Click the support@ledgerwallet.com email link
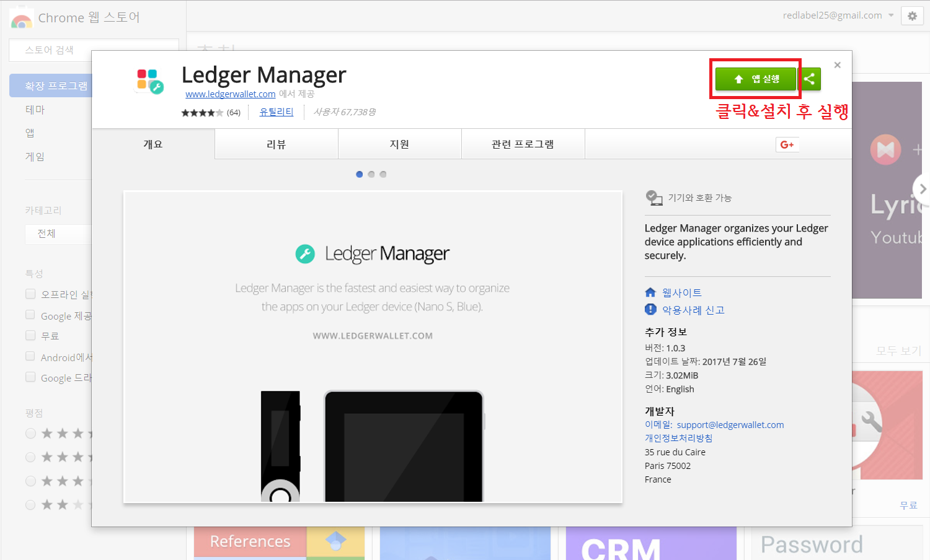The image size is (930, 560). 730,425
